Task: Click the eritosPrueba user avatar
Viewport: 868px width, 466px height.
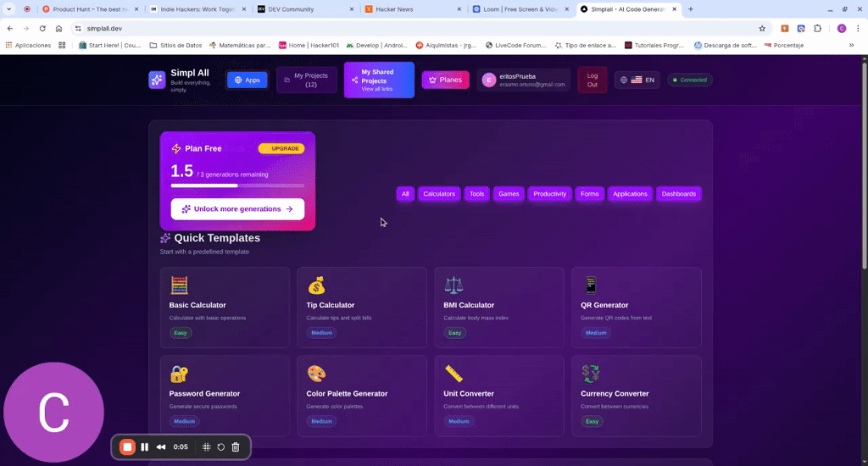Action: [x=488, y=80]
